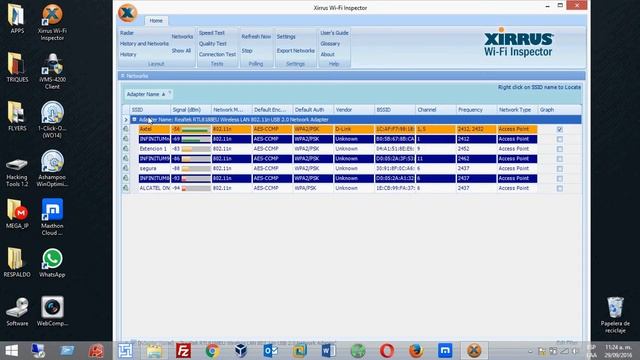Select the segura SSID cell

coord(154,168)
